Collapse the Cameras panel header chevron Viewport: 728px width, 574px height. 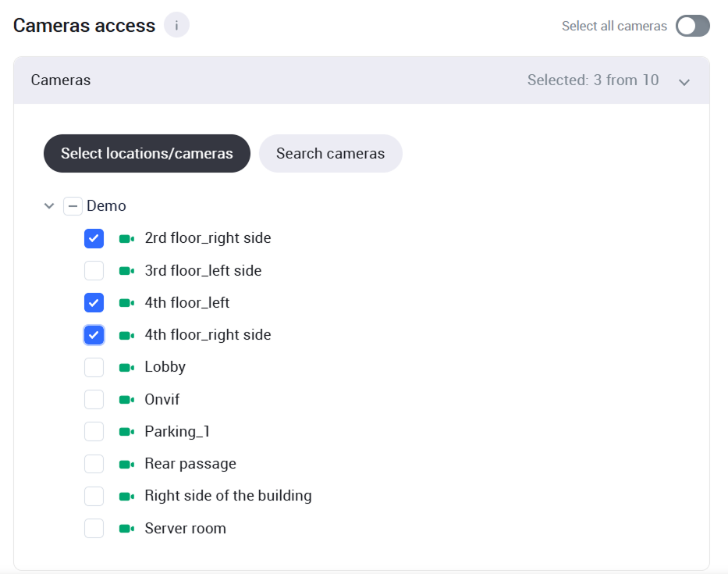pyautogui.click(x=684, y=81)
